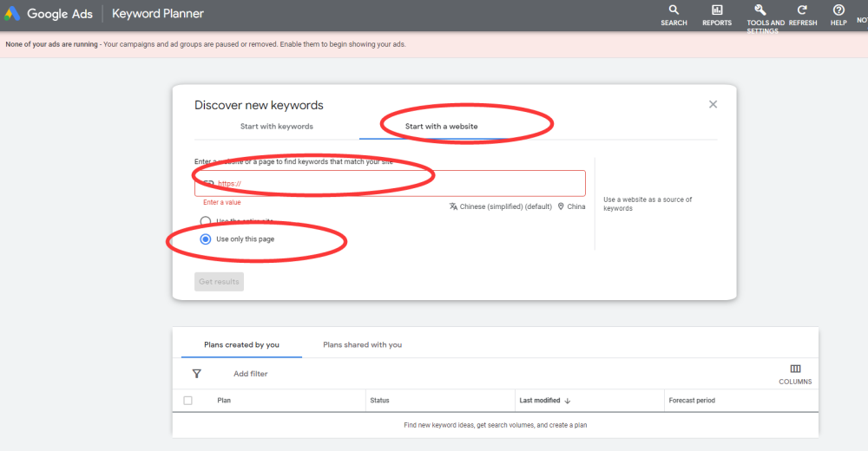Click the Last modified sort arrow
The image size is (868, 451).
568,401
